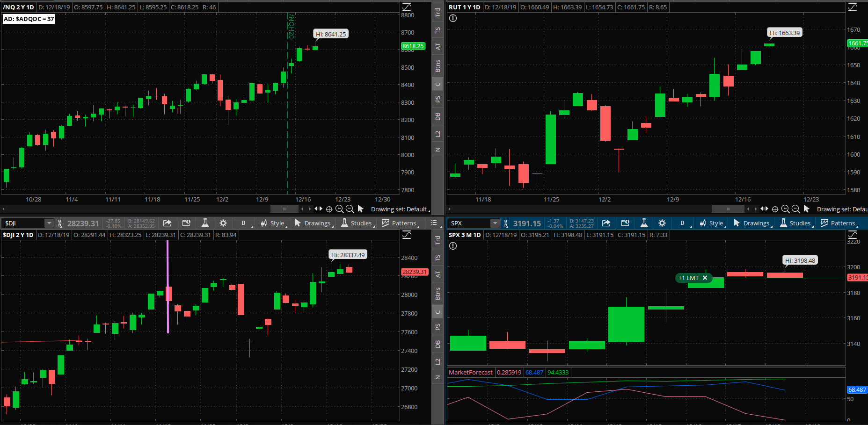Open the alert exclamation icon on the RUT chart
The width and height of the screenshot is (868, 425).
click(453, 18)
